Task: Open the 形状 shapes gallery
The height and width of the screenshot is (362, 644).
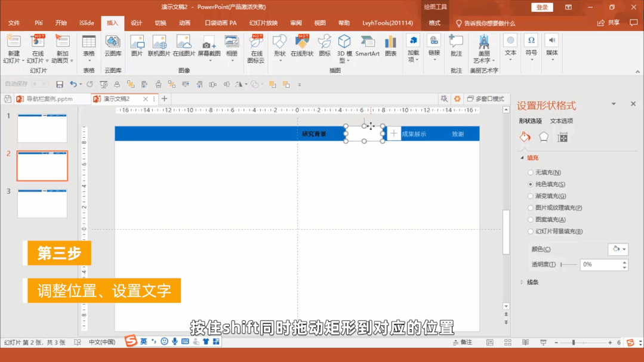Action: (x=279, y=43)
